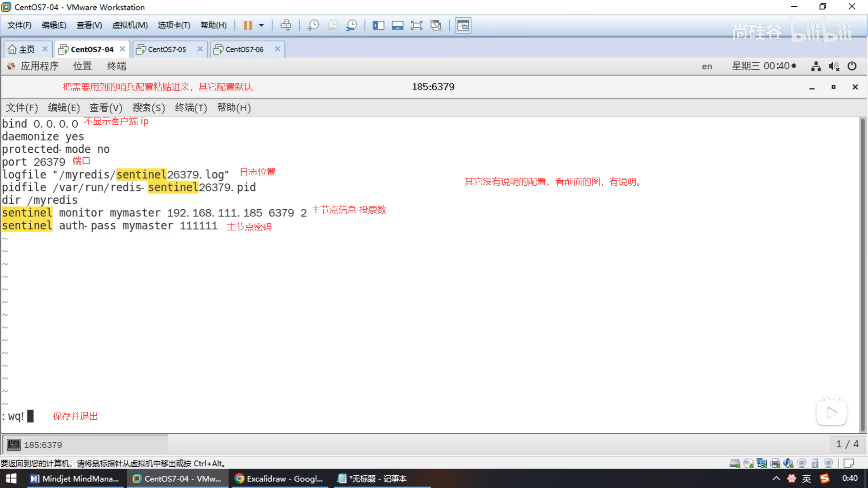The width and height of the screenshot is (868, 488).
Task: Expand the 应用程序 GNOME menu
Action: tap(39, 66)
